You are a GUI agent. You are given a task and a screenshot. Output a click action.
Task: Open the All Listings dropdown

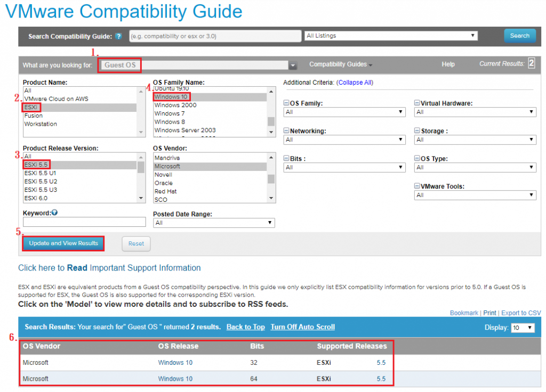[391, 36]
